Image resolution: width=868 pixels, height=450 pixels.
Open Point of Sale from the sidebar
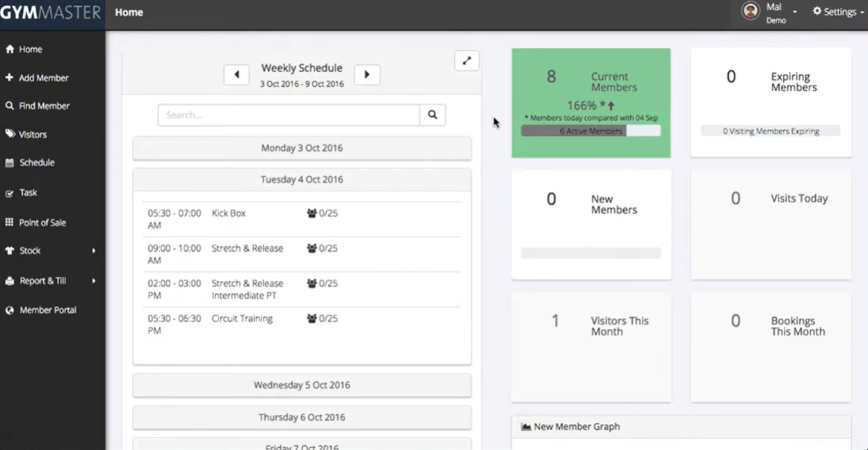10,223
